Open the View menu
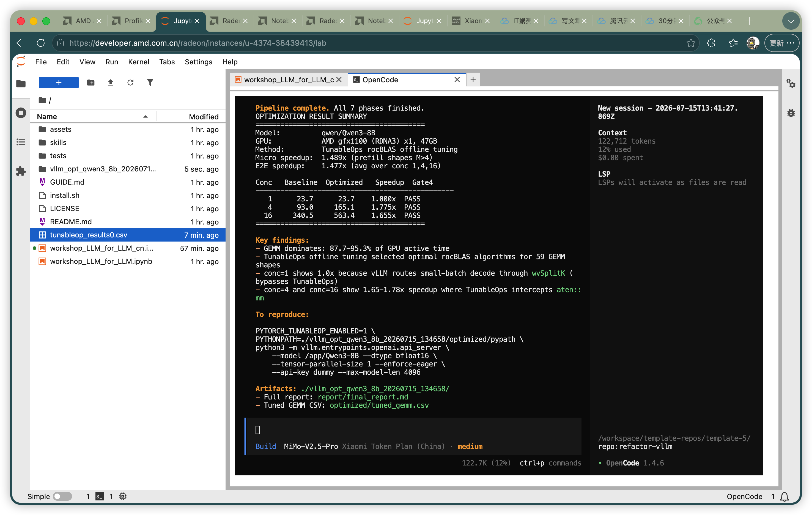Image resolution: width=812 pixels, height=515 pixels. (x=87, y=62)
